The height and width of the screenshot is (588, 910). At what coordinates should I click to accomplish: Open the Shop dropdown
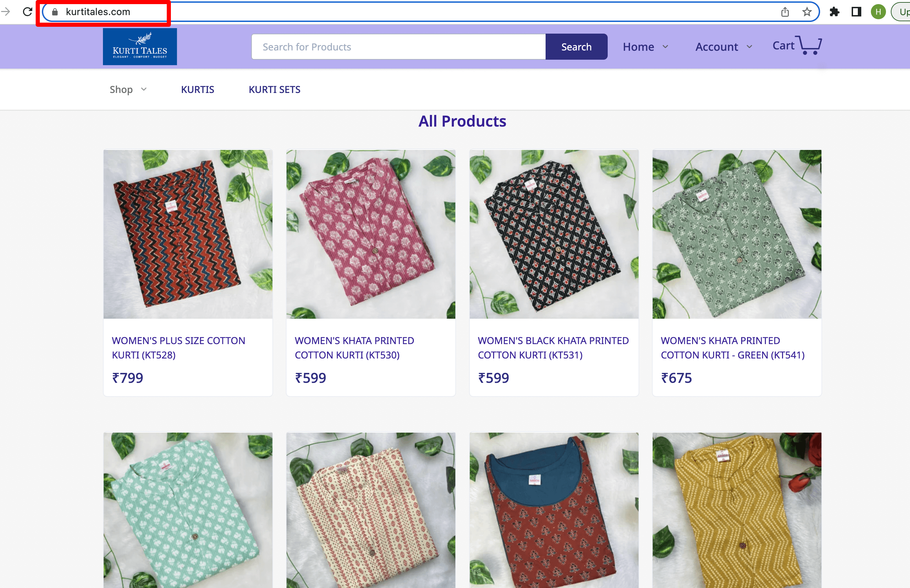(x=128, y=89)
